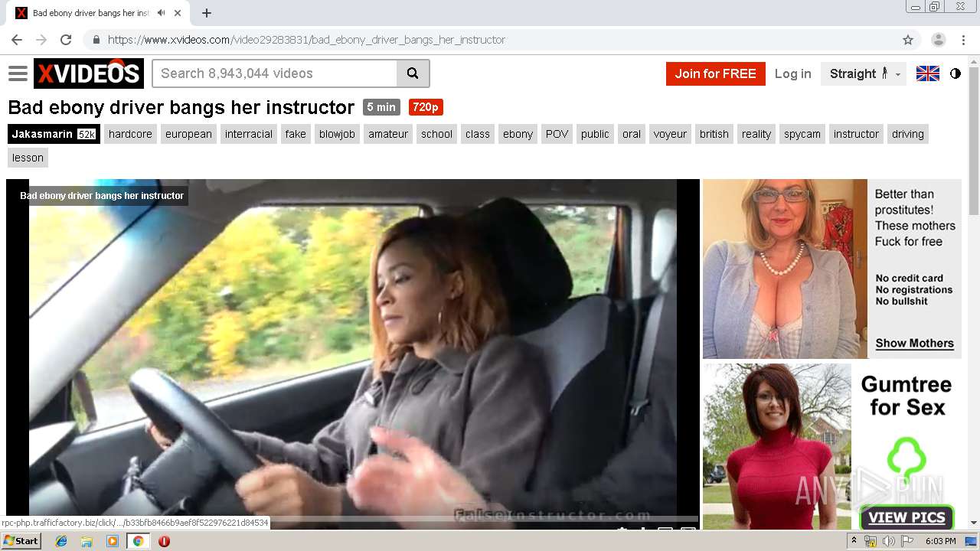Show hidden tray icons arrow
Screen dimensions: 980x551
[x=854, y=541]
